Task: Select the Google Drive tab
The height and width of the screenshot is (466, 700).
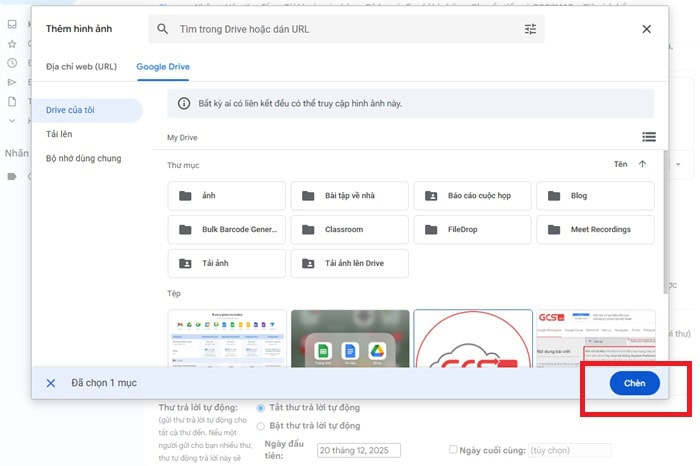Action: coord(163,67)
